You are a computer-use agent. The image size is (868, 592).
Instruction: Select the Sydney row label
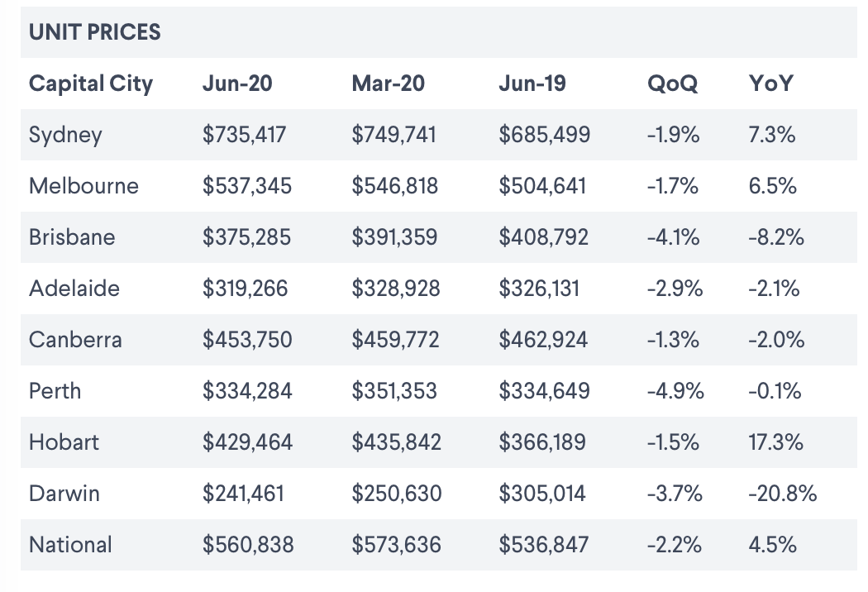click(x=65, y=135)
